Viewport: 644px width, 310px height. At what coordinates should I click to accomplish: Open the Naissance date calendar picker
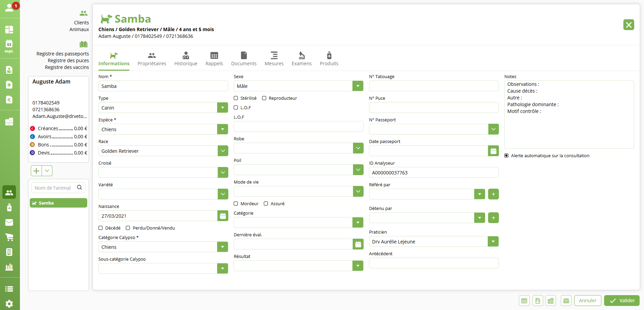click(x=223, y=216)
